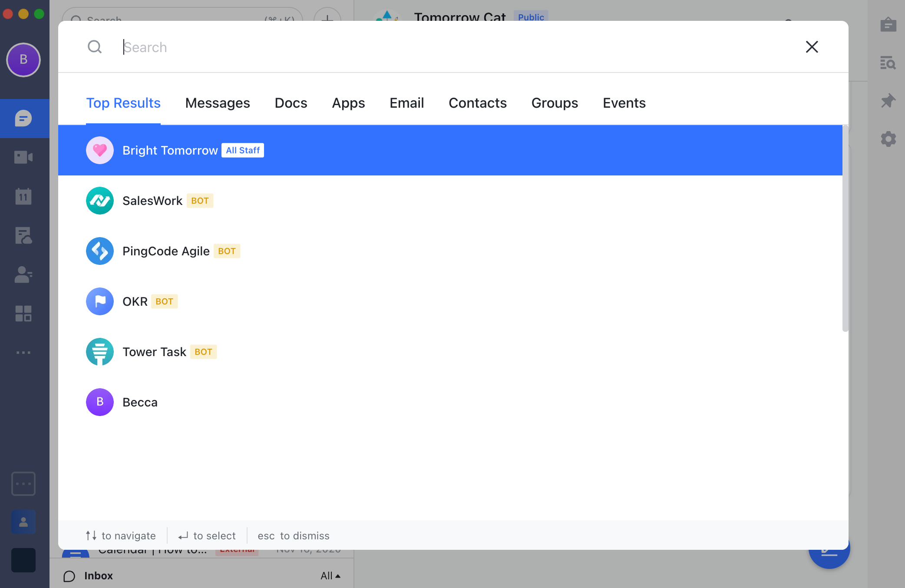
Task: Open the Contacts sidebar icon
Action: click(23, 274)
